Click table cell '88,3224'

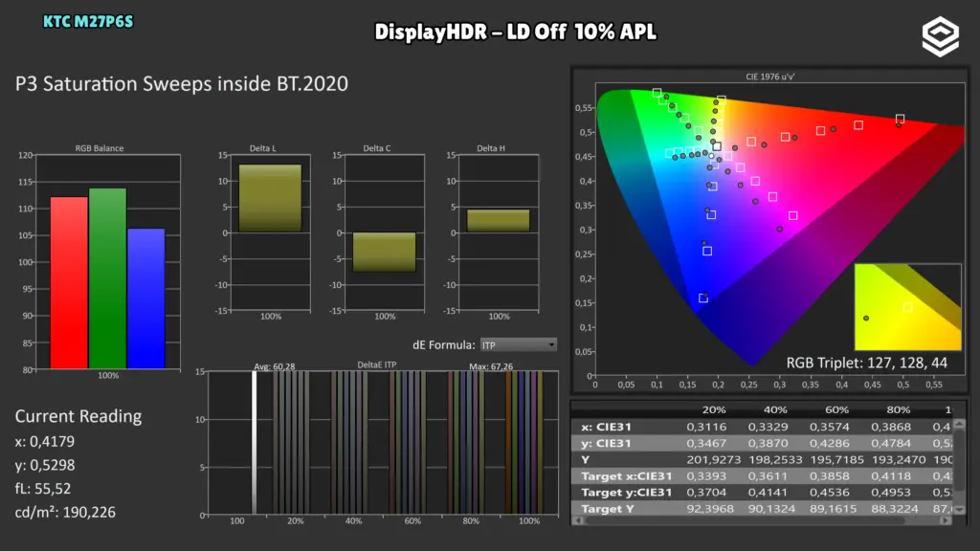(895, 509)
